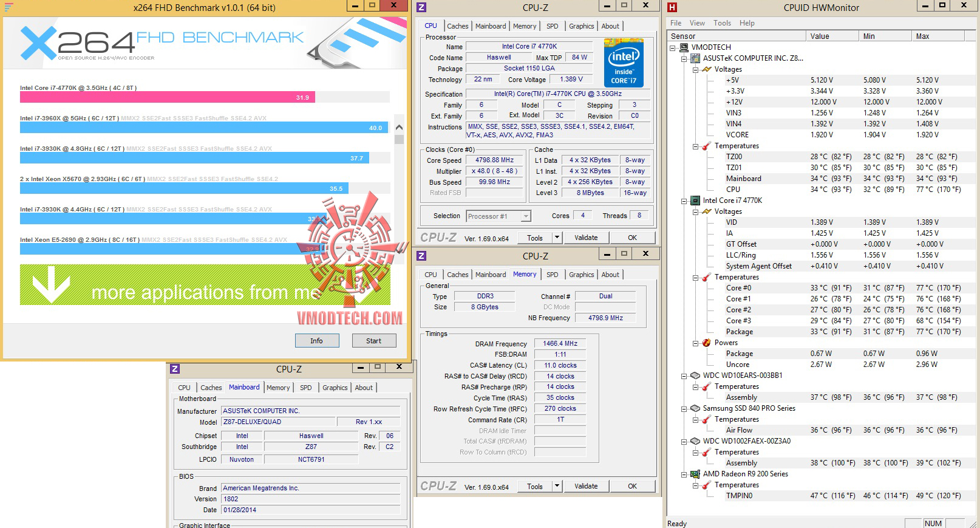Screen dimensions: 980x528
Task: Click the Temperatures icon under WDC WD10EARS
Action: pos(707,386)
